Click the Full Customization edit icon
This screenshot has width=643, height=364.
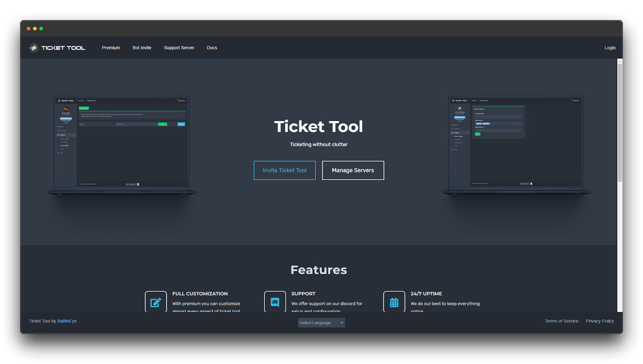click(156, 302)
